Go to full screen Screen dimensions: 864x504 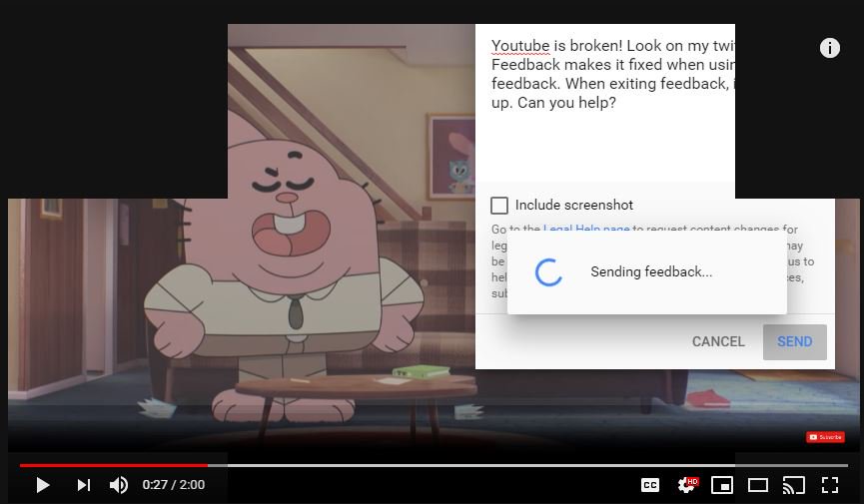click(830, 485)
